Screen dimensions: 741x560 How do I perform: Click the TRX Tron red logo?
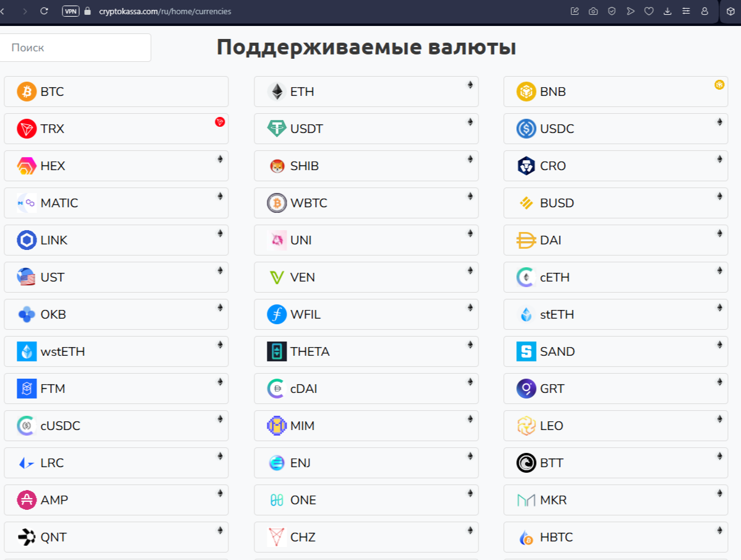pos(27,129)
